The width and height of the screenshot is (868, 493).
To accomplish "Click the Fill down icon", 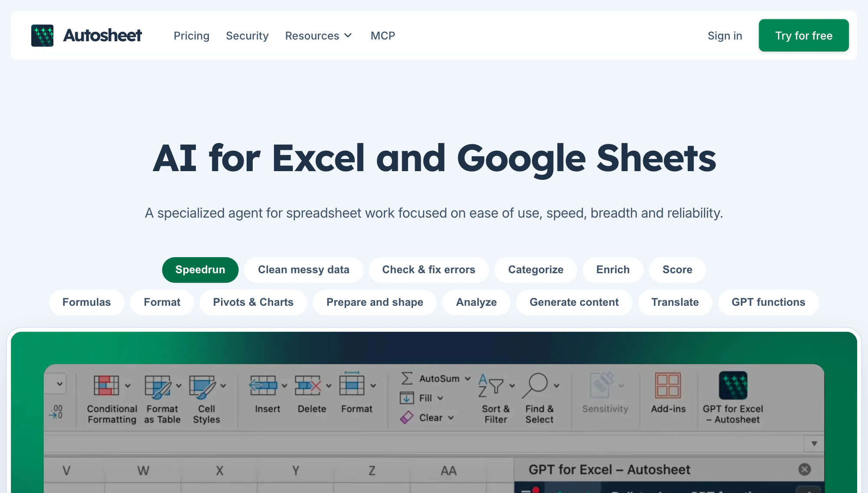I will pyautogui.click(x=406, y=398).
